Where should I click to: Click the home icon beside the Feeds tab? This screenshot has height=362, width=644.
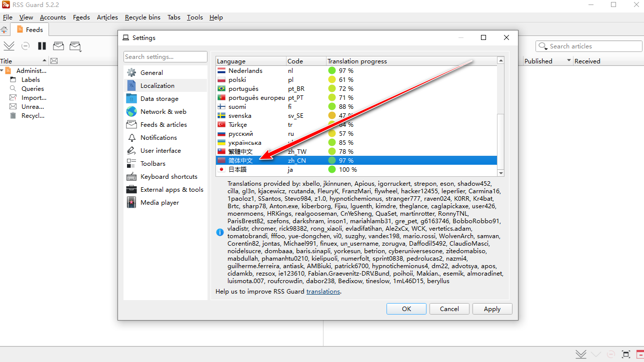coord(4,30)
